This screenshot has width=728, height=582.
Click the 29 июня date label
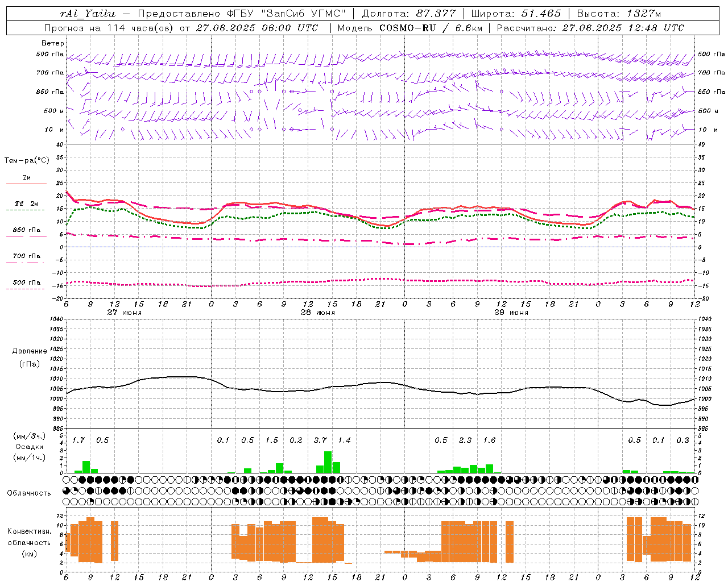coord(511,313)
